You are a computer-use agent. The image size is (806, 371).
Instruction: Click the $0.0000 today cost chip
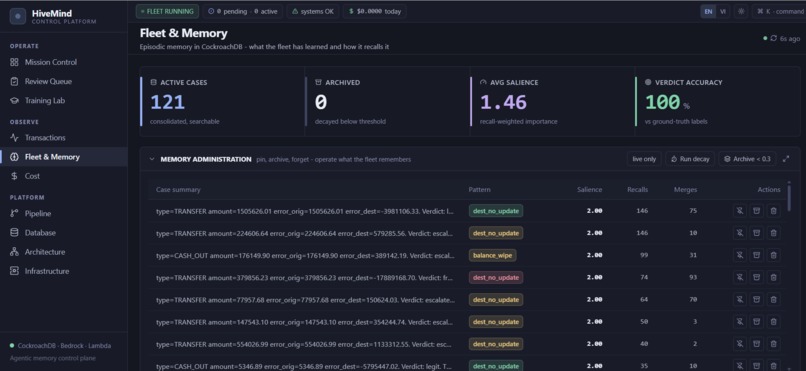pyautogui.click(x=375, y=11)
